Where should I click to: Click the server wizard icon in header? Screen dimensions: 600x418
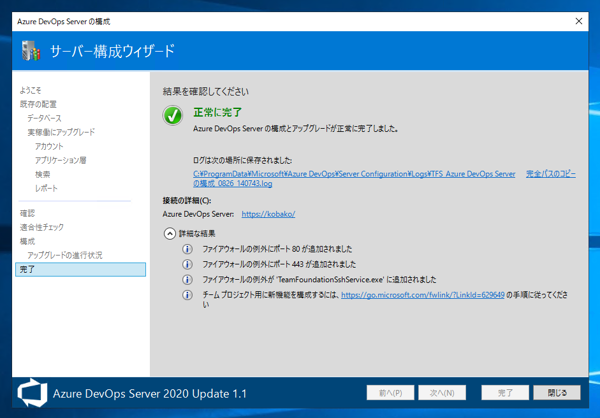point(31,51)
